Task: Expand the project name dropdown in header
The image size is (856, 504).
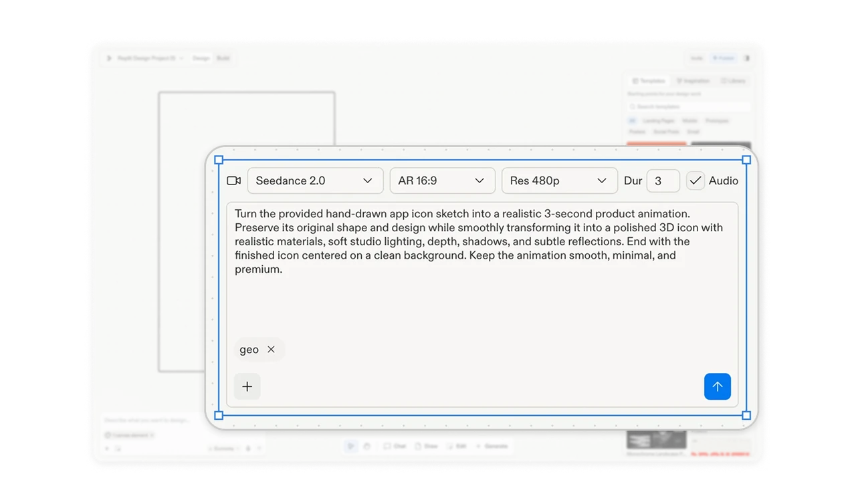Action: (181, 58)
